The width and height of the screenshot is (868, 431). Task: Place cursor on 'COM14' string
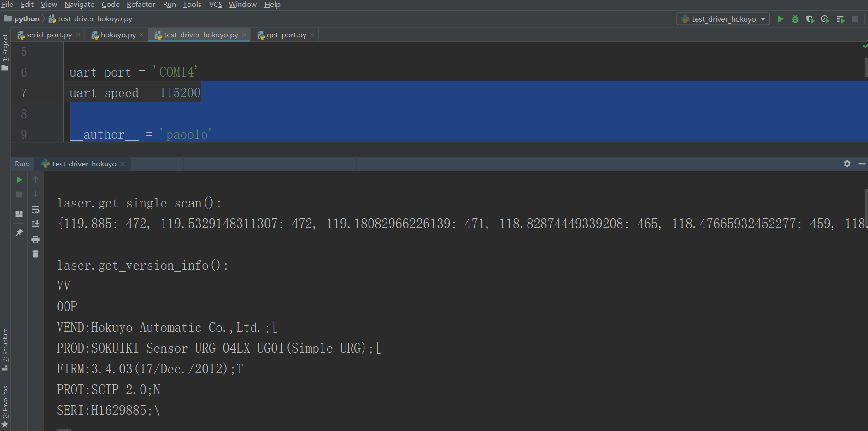pyautogui.click(x=175, y=72)
